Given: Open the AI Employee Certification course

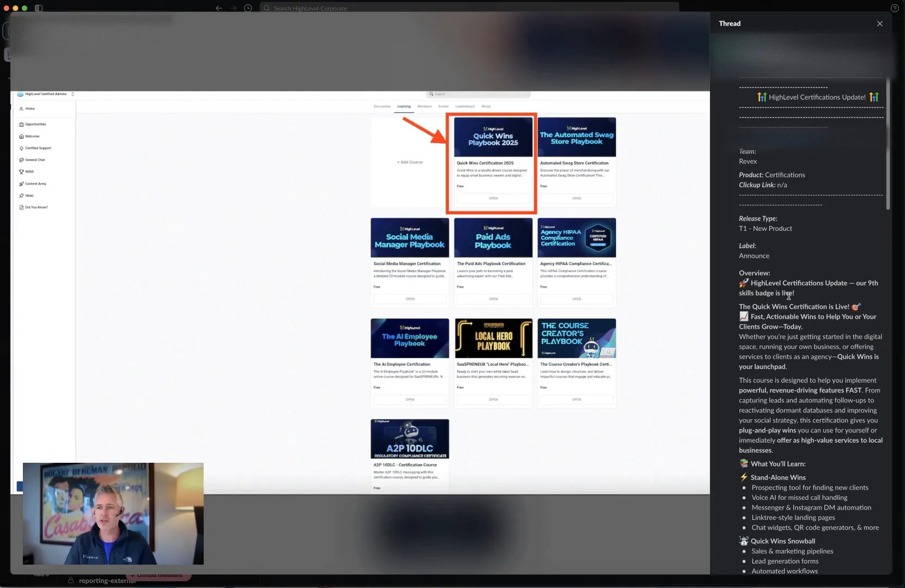Looking at the screenshot, I should (x=409, y=400).
